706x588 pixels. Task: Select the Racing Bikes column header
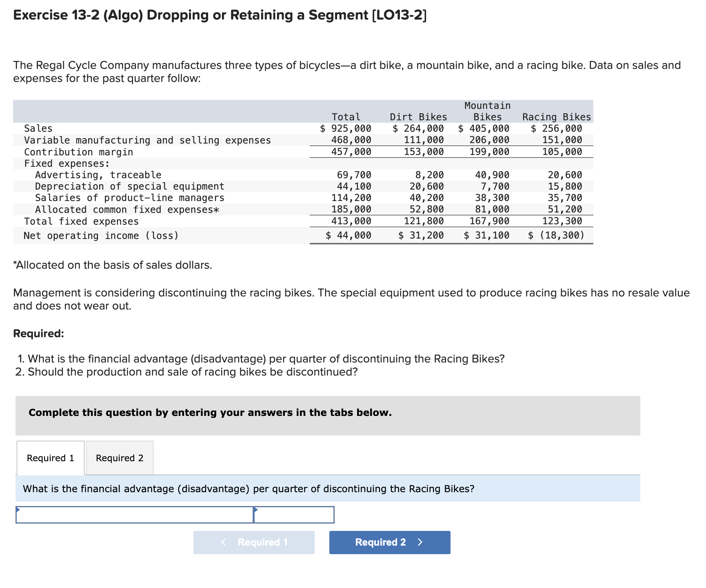[556, 117]
